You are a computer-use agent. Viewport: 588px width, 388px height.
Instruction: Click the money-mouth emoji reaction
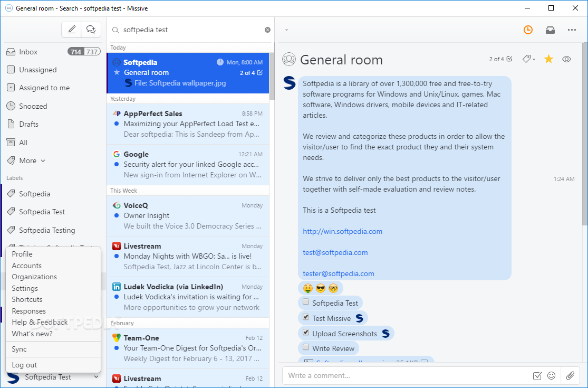coord(308,288)
